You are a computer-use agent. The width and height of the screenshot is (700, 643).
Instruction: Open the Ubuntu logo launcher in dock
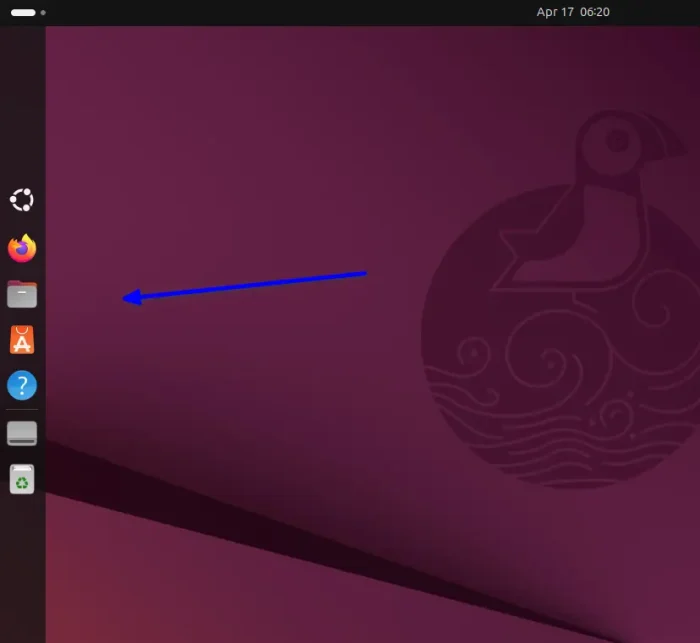click(22, 200)
